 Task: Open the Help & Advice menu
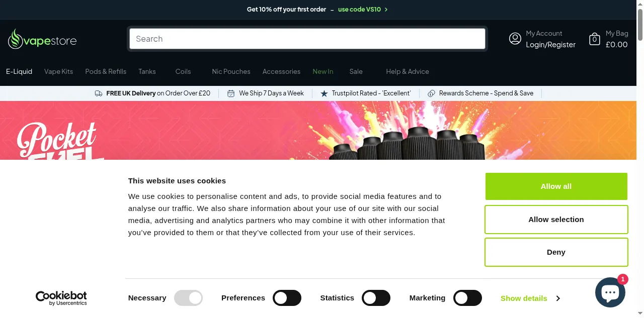(408, 71)
